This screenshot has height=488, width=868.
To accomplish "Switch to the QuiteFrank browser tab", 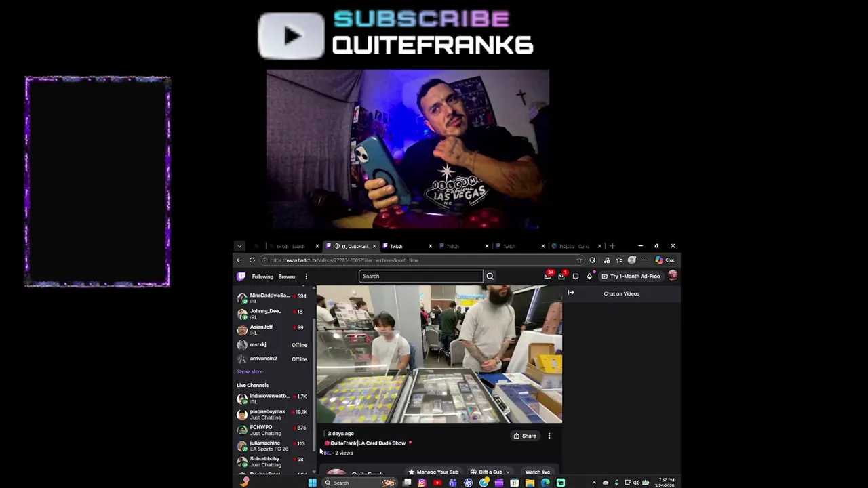I will [350, 246].
